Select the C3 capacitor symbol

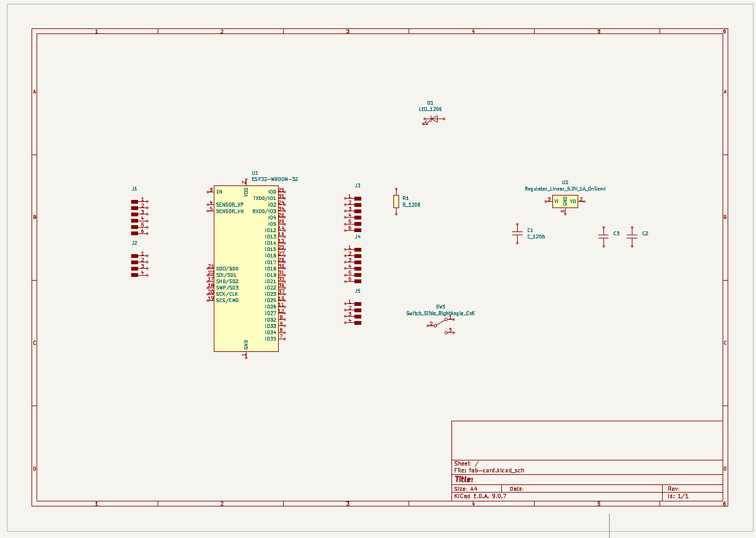(603, 237)
